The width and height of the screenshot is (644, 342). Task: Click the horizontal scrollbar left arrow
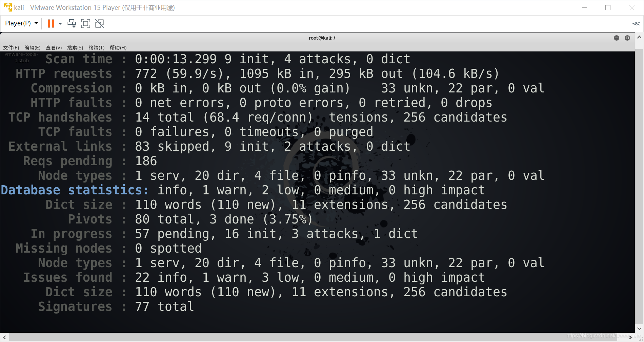coord(5,337)
